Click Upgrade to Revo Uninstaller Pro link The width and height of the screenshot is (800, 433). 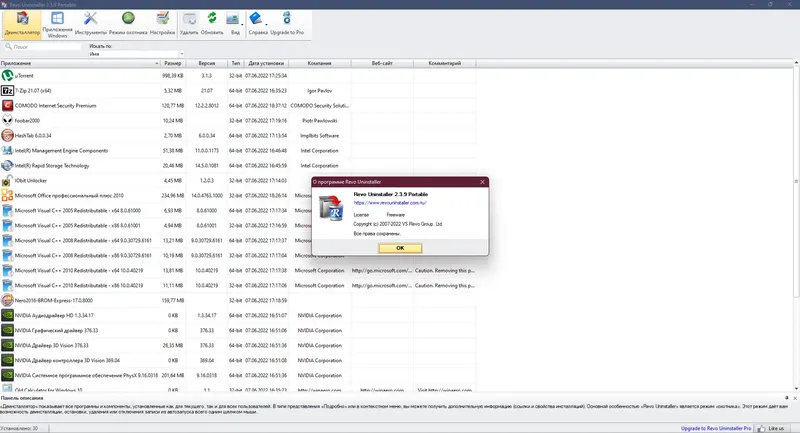coord(715,428)
